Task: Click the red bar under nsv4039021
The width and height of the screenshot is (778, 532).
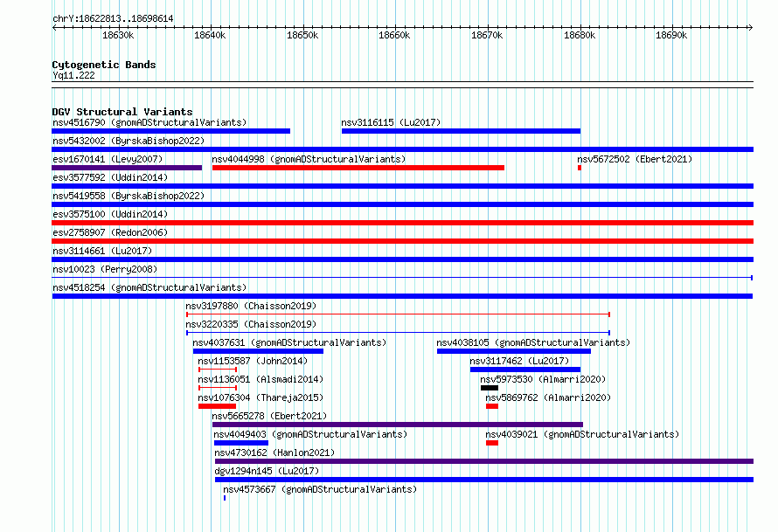Action: tap(492, 443)
